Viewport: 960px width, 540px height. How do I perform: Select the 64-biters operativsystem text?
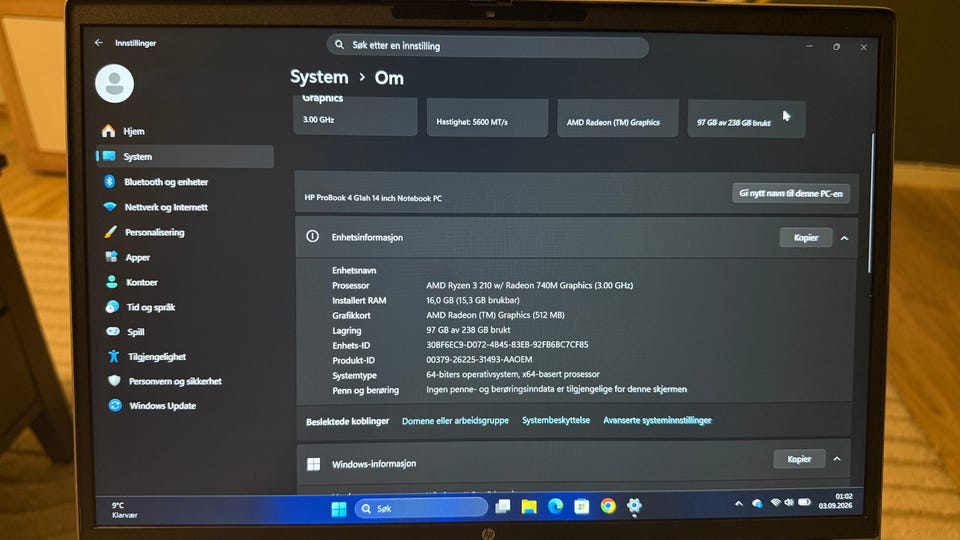tap(513, 374)
